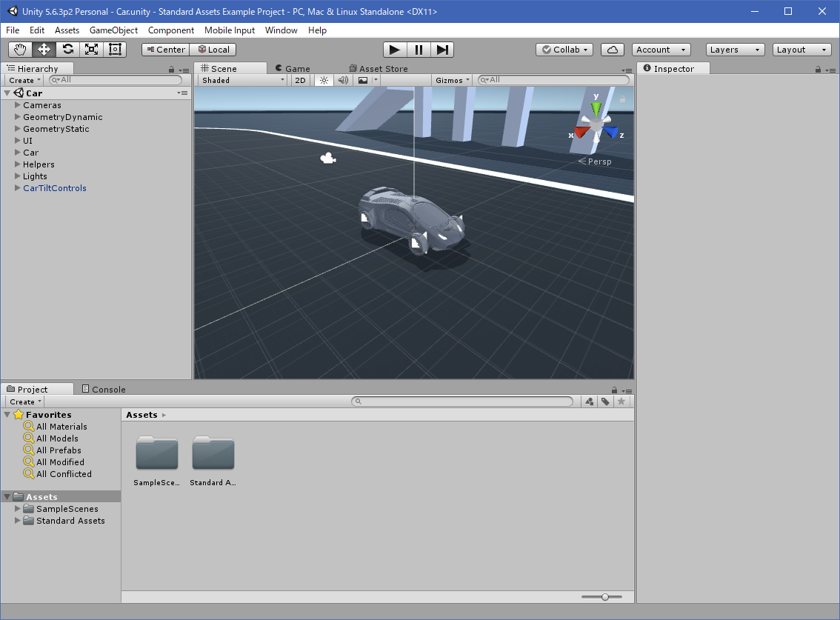Screen dimensions: 840x620
Task: Expand the Cameras object in Hierarchy
Action: [18, 105]
